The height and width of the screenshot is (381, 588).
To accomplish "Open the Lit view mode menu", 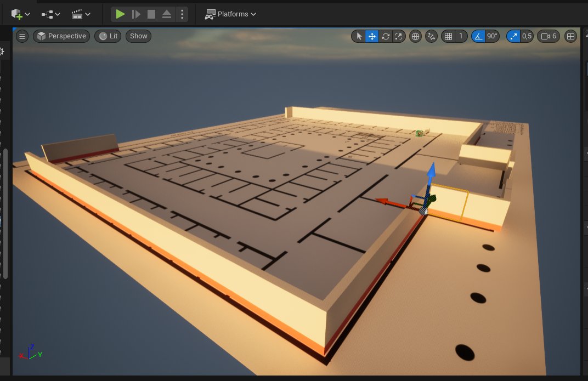I will pyautogui.click(x=108, y=36).
